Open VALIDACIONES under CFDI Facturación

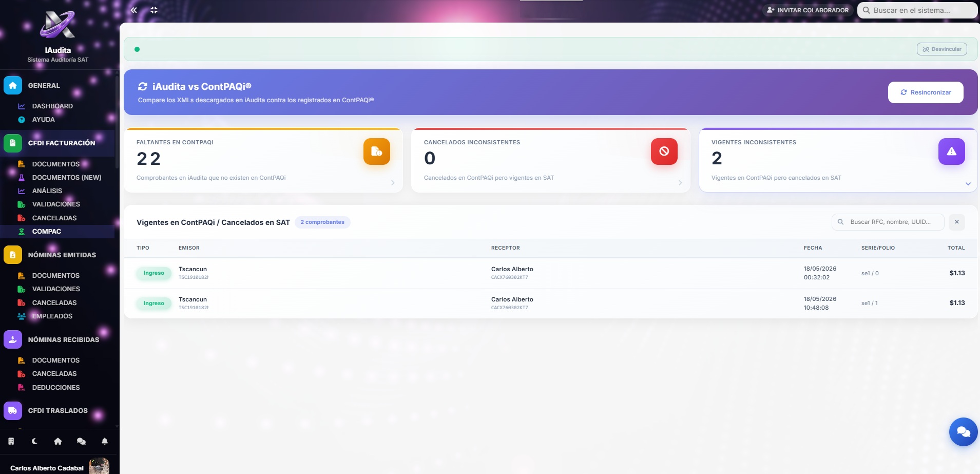tap(56, 204)
